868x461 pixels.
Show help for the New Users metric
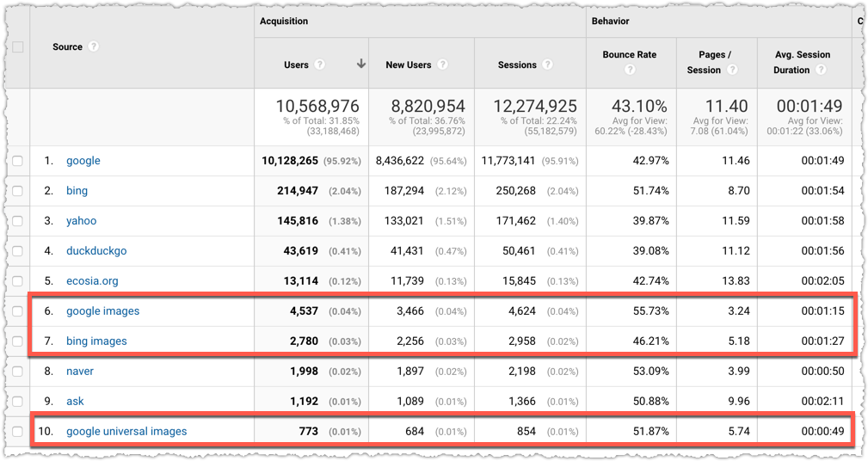point(442,65)
